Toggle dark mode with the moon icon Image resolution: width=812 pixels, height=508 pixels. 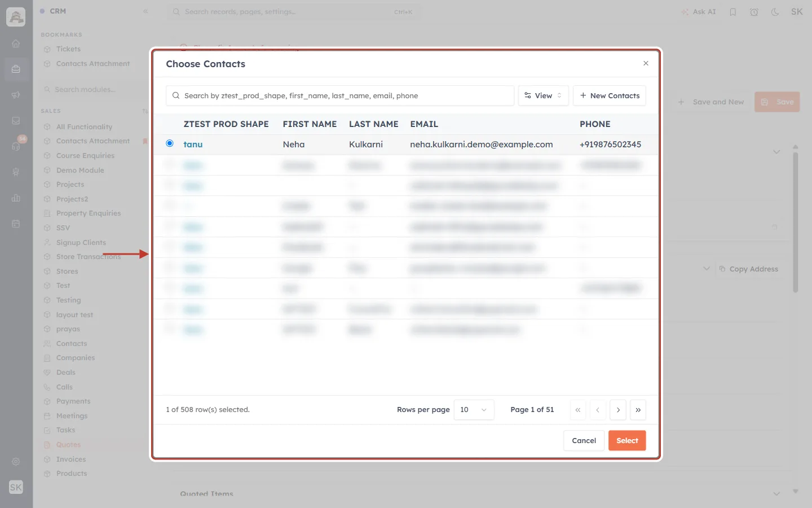click(x=775, y=12)
